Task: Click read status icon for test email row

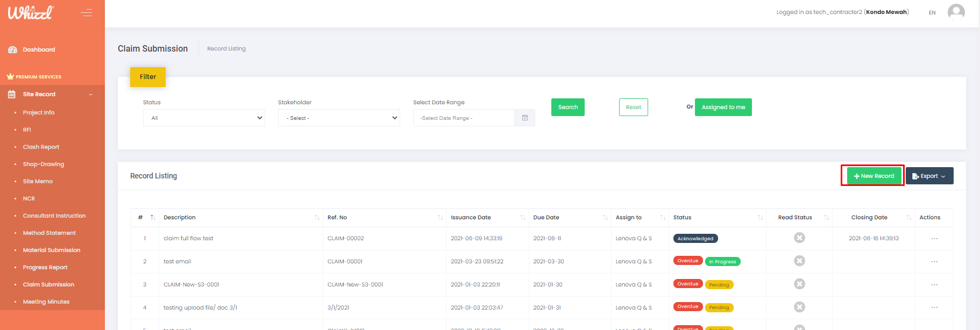Action: click(799, 261)
